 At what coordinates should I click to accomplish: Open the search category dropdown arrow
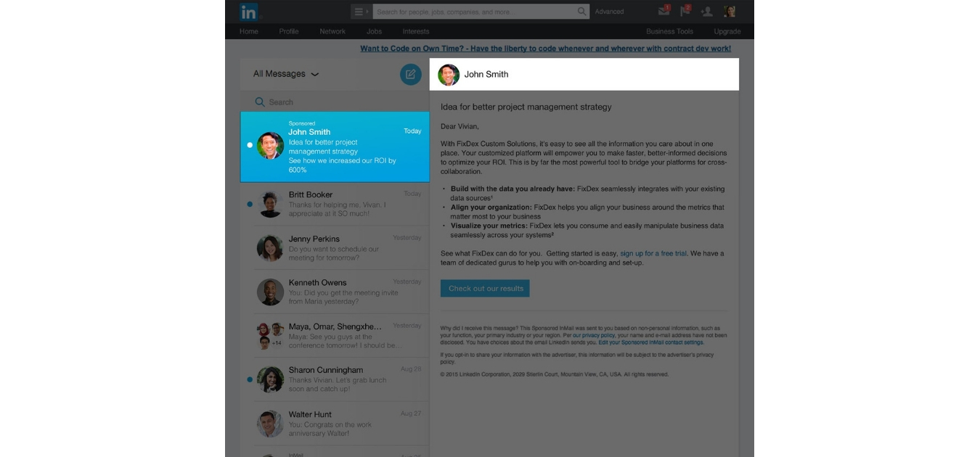point(367,12)
